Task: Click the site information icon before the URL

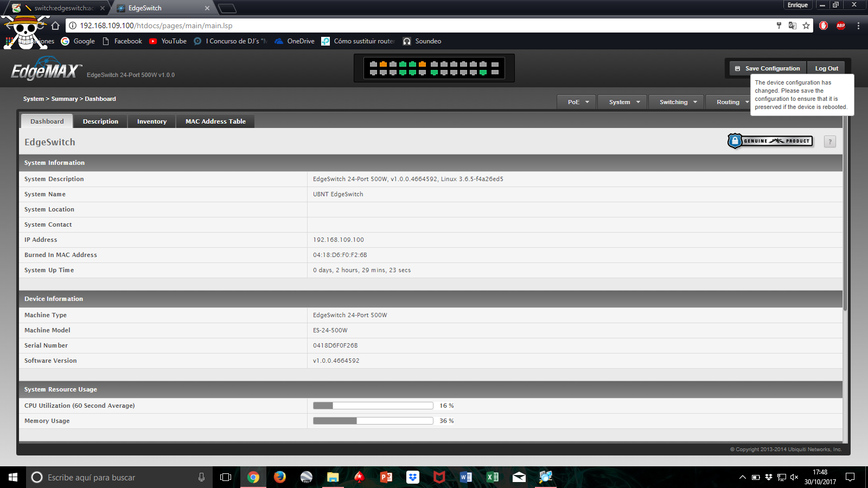Action: point(73,25)
